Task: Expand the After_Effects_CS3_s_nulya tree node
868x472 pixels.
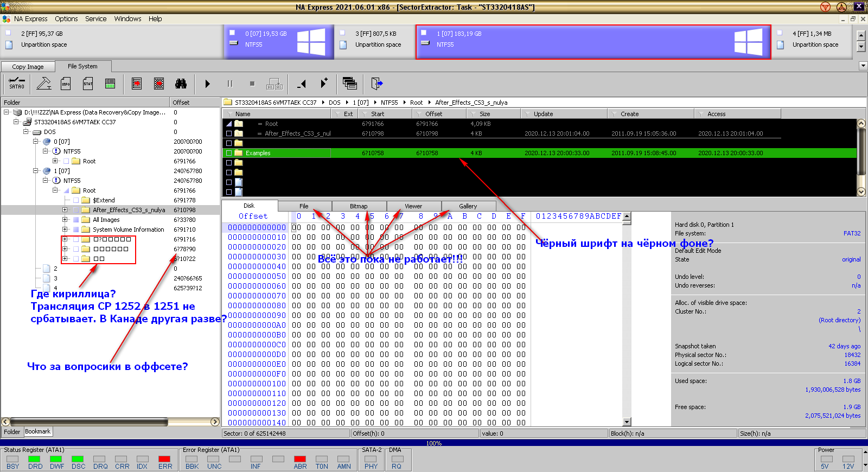Action: tap(65, 210)
